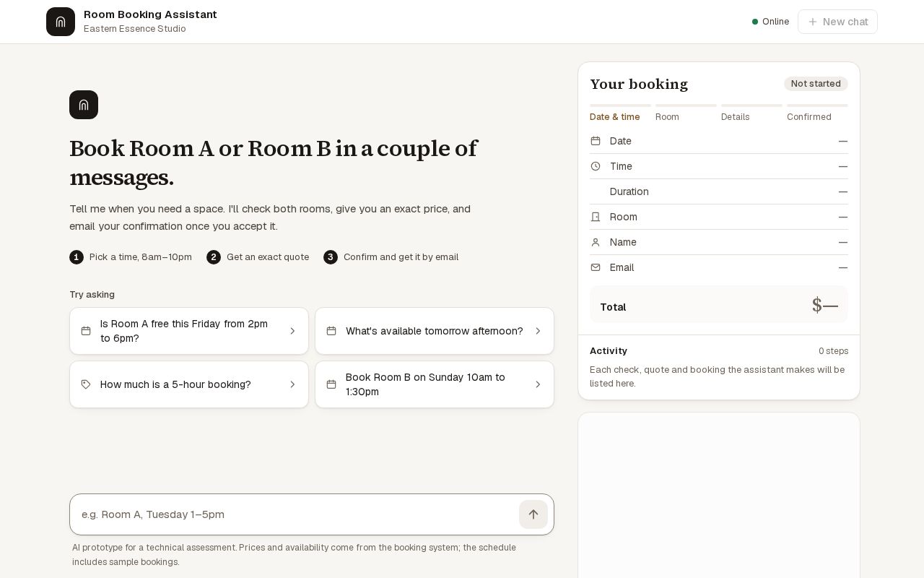Ask "Is Room A free this Friday" suggestion

pos(189,331)
